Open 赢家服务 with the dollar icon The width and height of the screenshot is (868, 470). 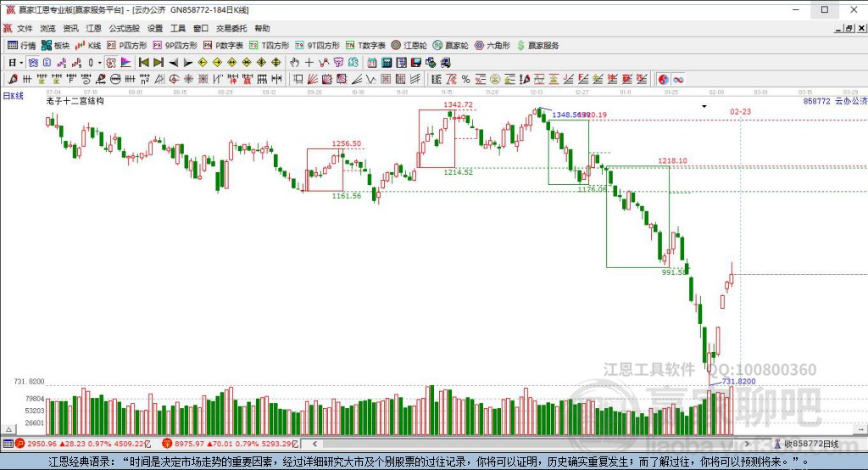pyautogui.click(x=538, y=46)
